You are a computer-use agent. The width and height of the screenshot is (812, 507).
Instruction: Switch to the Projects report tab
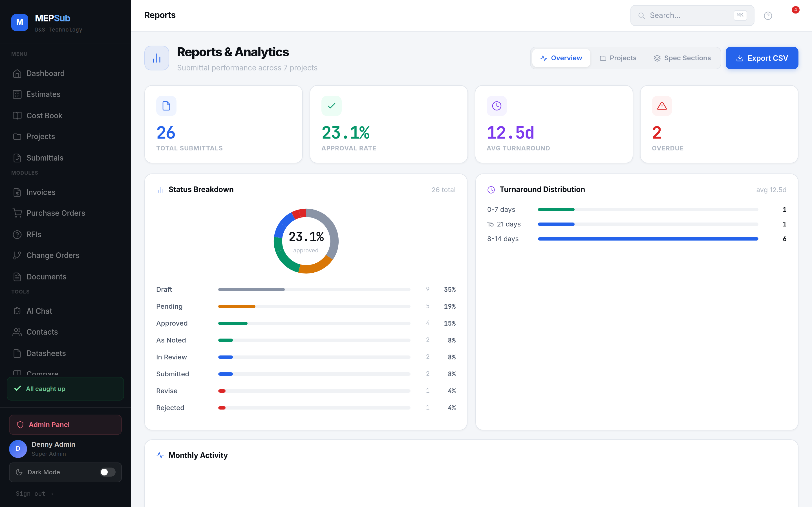pyautogui.click(x=618, y=58)
